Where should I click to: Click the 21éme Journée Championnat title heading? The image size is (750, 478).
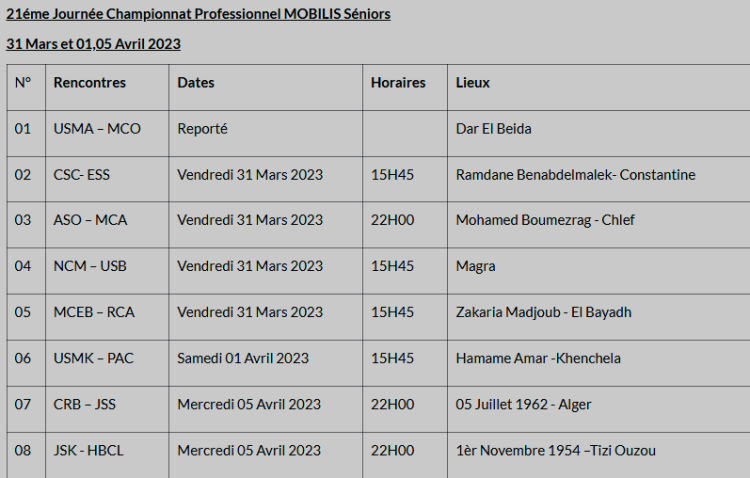click(x=198, y=14)
